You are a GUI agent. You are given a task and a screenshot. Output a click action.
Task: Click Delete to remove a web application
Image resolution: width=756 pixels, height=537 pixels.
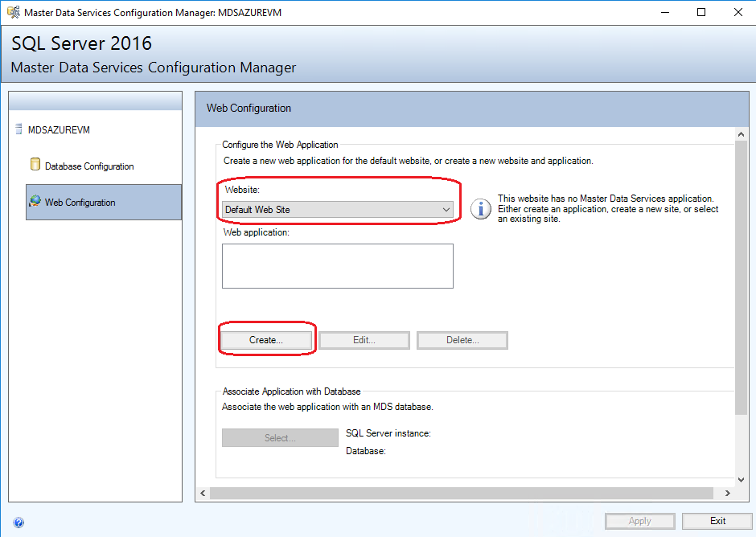click(x=462, y=339)
